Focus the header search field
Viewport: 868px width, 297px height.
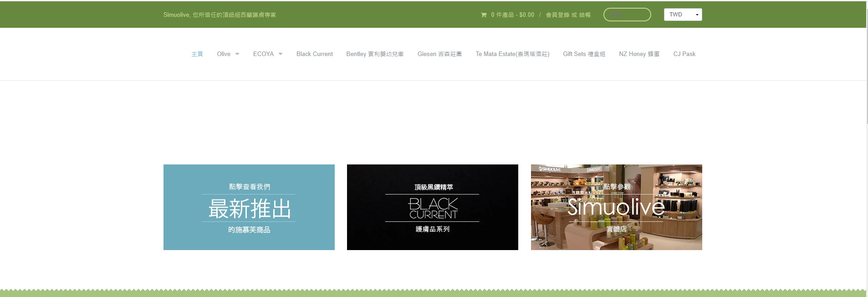pos(627,15)
